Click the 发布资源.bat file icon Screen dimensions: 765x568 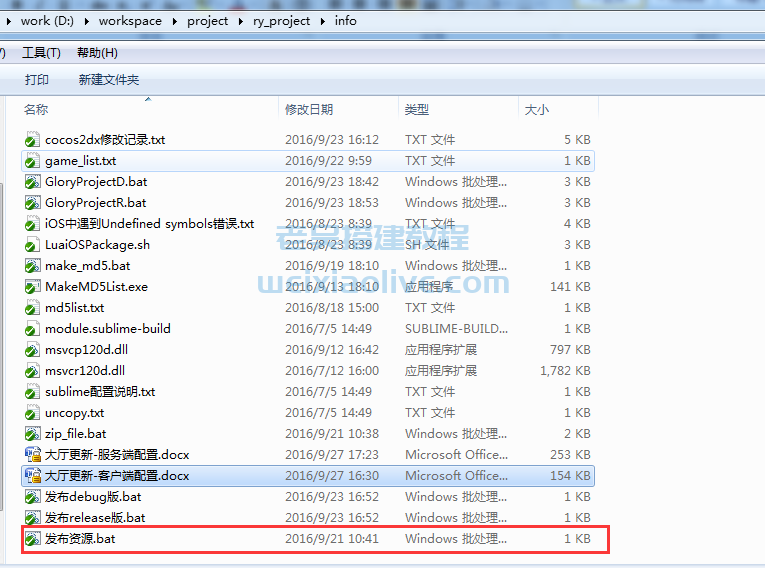pyautogui.click(x=32, y=539)
